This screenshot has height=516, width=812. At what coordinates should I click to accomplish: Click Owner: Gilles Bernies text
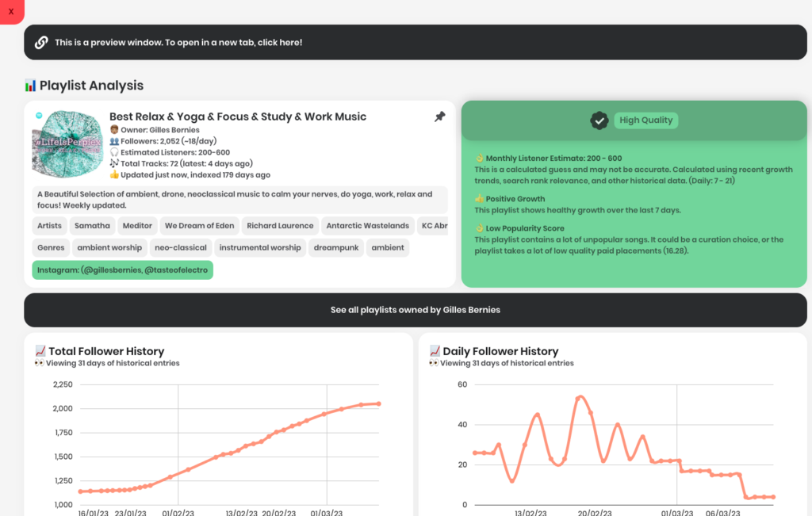tap(160, 130)
